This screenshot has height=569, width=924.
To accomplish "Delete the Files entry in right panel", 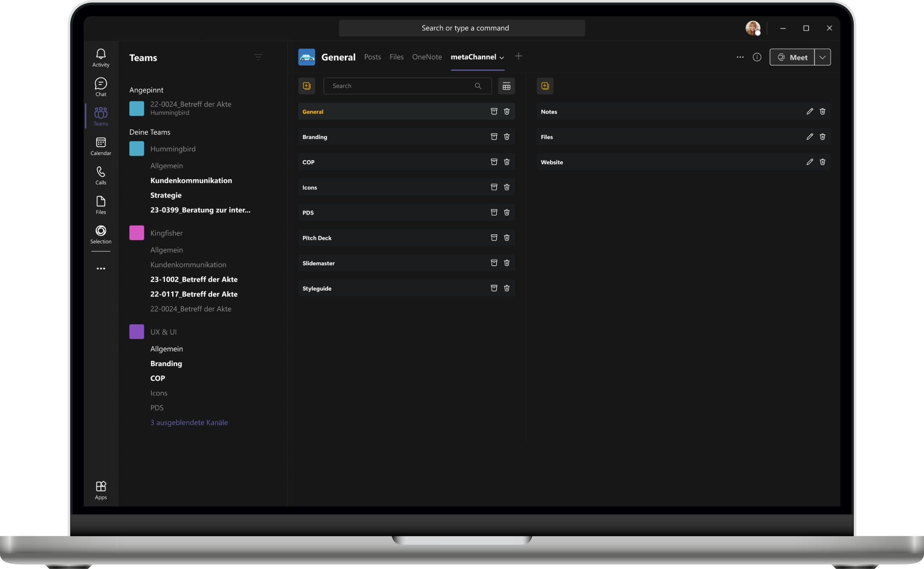I will [822, 137].
